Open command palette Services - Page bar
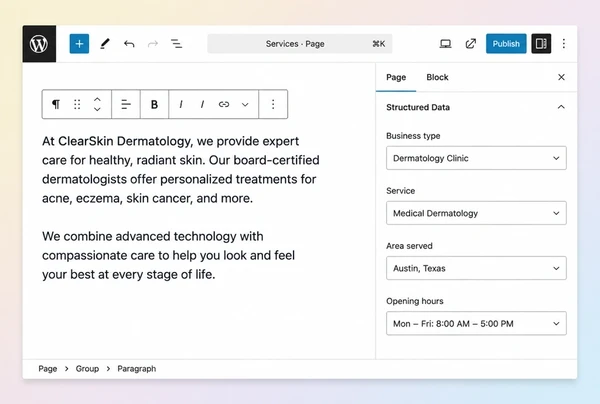 300,44
